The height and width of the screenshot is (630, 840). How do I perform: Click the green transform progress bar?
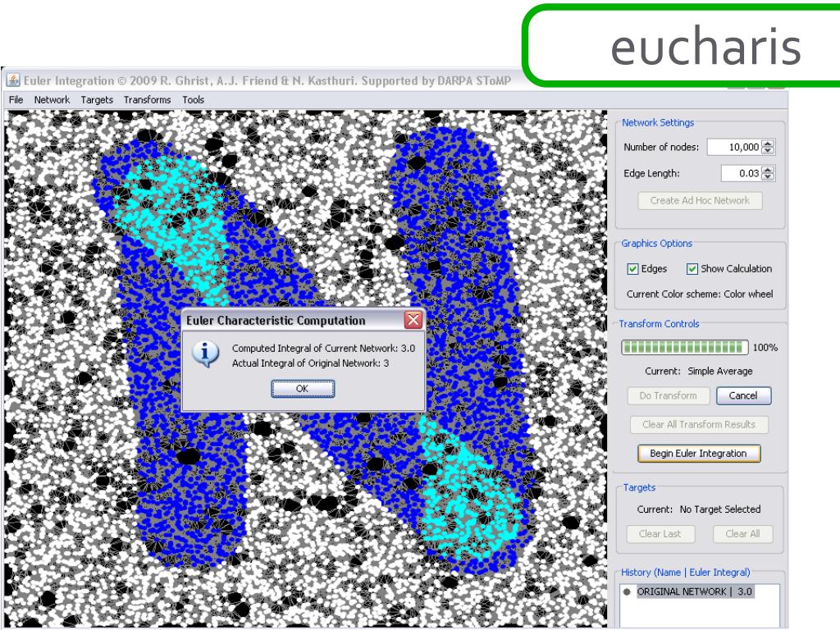click(x=684, y=348)
